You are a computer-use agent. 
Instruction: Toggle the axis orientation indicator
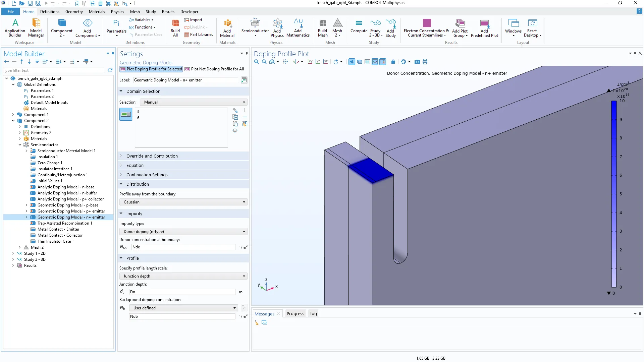click(375, 62)
